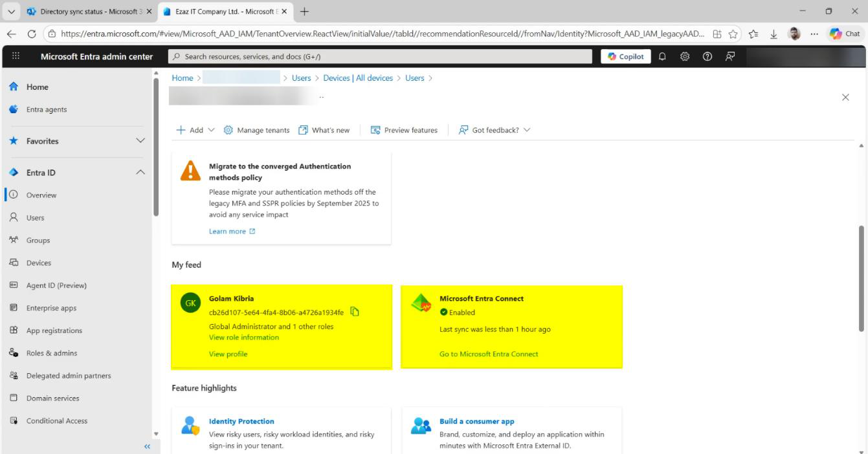868x454 pixels.
Task: Click the Build a consumer app icon
Action: click(x=421, y=426)
